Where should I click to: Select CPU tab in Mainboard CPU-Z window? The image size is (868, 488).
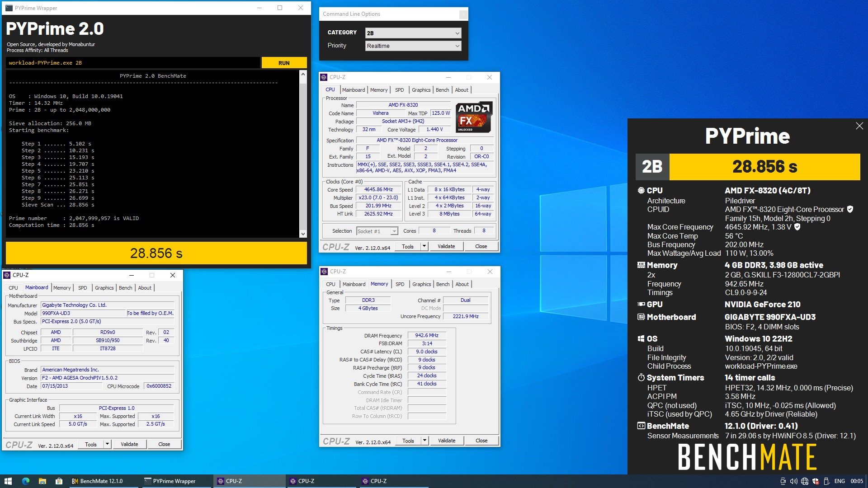(14, 288)
